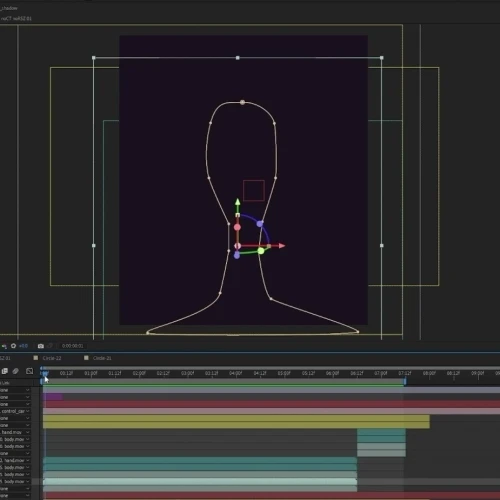500x500 pixels.
Task: Click the adjust exposure +0.0 value
Action: coord(23,346)
